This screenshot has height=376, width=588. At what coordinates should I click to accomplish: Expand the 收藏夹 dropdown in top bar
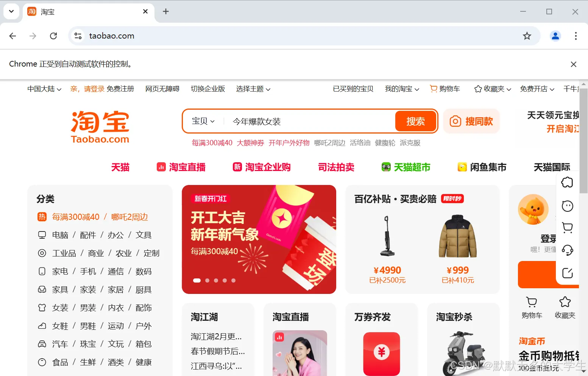point(493,89)
